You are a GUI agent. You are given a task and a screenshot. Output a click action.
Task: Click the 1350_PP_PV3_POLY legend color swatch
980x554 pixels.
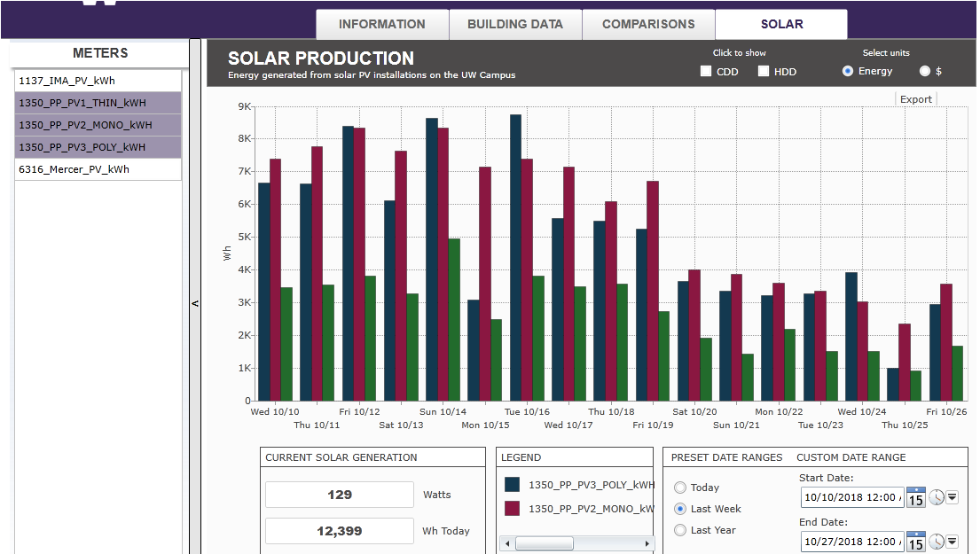coord(512,485)
